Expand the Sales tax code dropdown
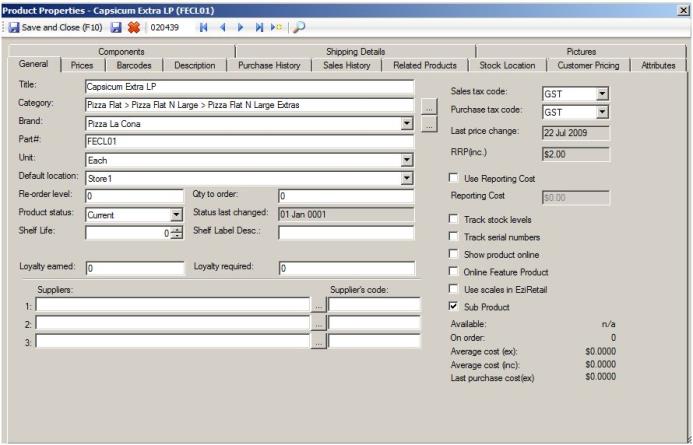 tap(602, 94)
